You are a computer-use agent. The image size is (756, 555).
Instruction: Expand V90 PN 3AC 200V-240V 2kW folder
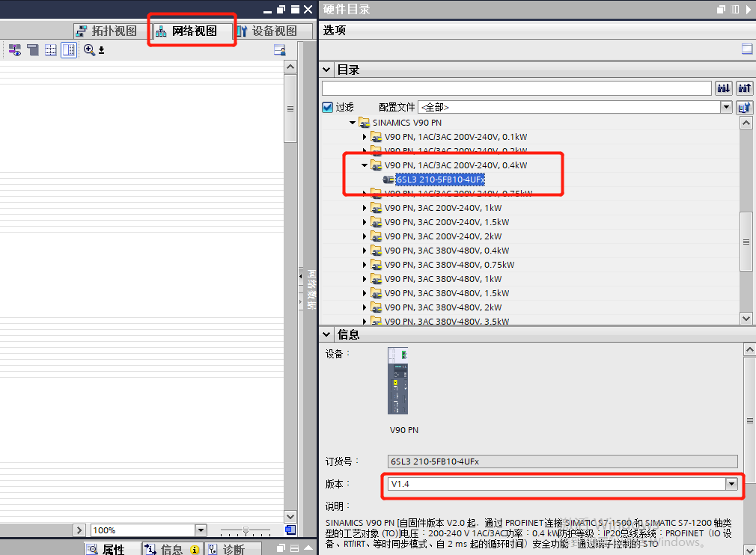365,236
